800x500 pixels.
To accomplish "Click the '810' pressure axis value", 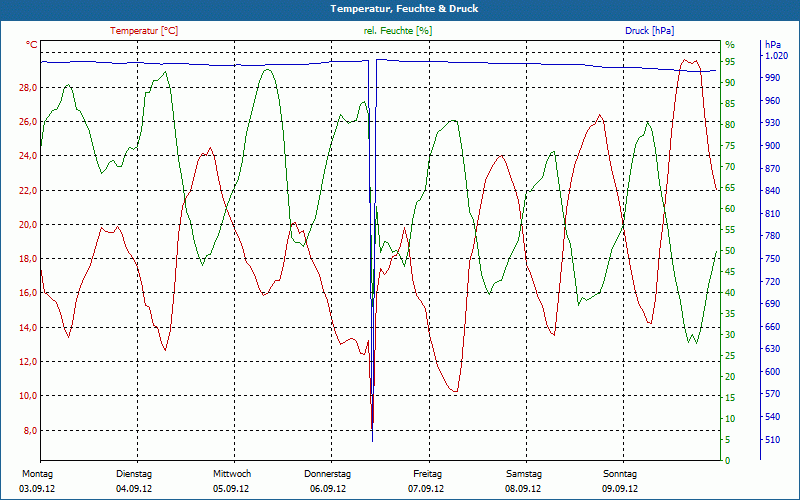I will click(772, 214).
